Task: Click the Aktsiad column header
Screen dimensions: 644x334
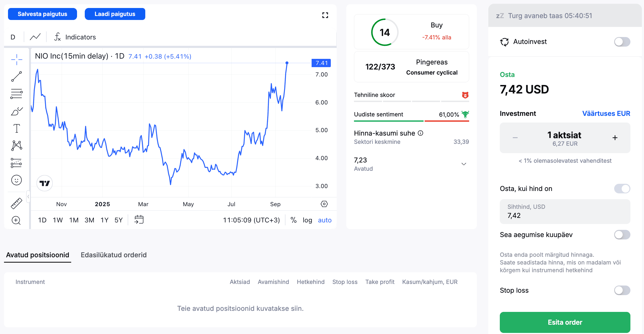Action: (x=240, y=282)
